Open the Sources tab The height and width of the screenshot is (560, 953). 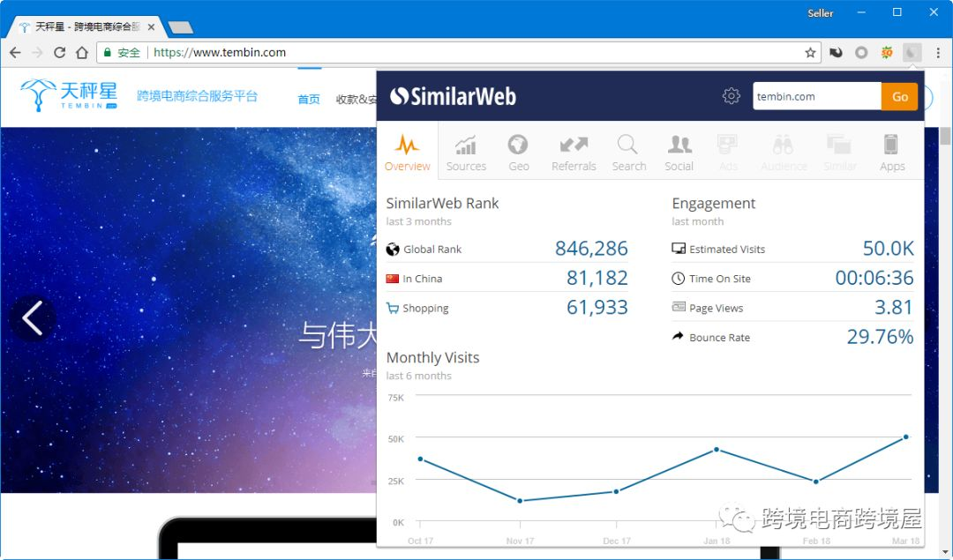tap(466, 152)
